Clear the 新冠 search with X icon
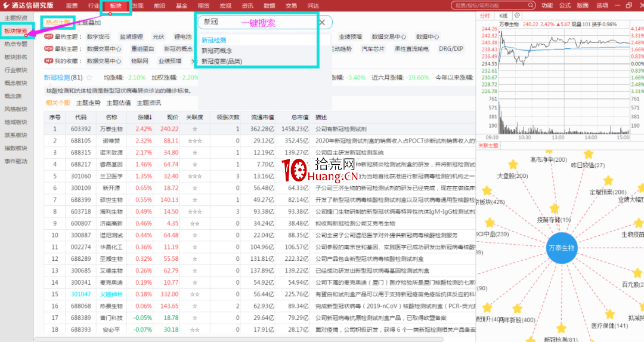The height and width of the screenshot is (342, 644). click(322, 23)
